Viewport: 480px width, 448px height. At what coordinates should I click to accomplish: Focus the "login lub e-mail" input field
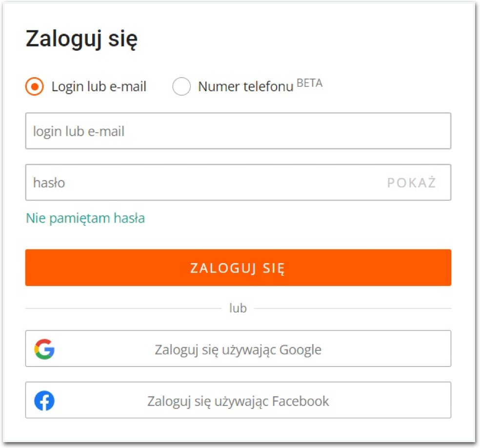pos(238,131)
